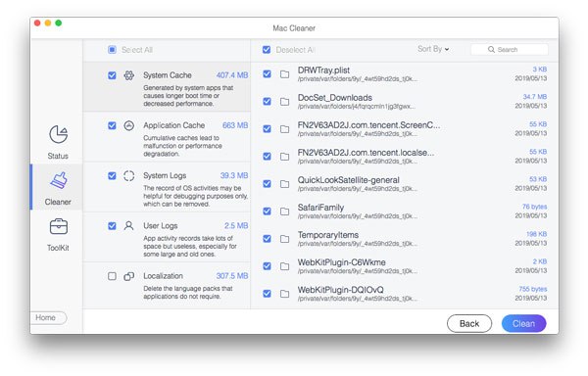Click the DRWTray.plist file name
The height and width of the screenshot is (376, 588).
coord(323,70)
